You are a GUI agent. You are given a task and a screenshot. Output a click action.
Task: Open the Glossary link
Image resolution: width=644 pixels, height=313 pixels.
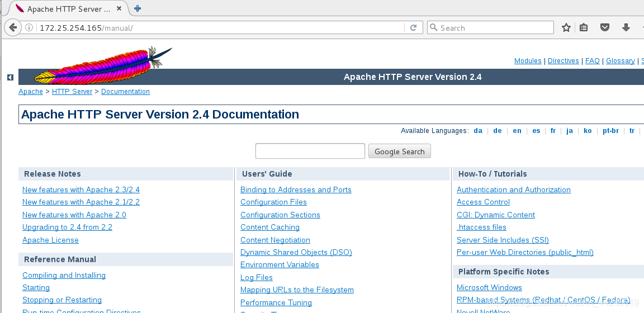click(620, 61)
